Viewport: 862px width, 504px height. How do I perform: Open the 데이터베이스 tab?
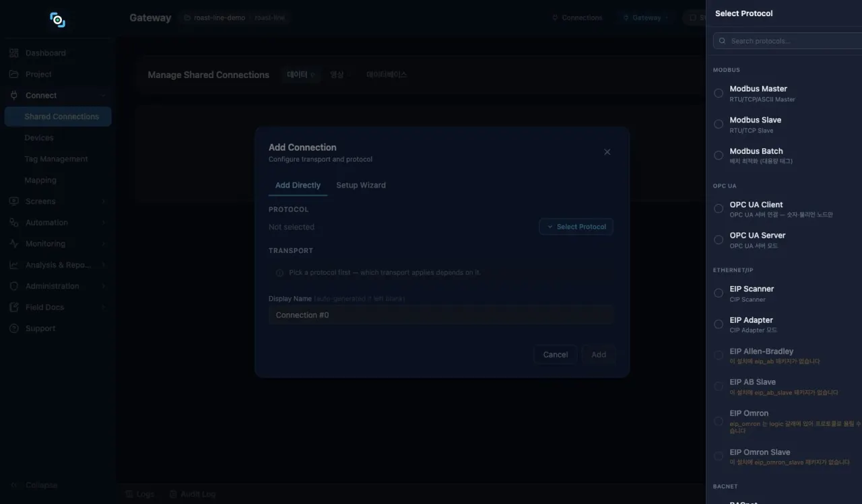click(x=387, y=75)
